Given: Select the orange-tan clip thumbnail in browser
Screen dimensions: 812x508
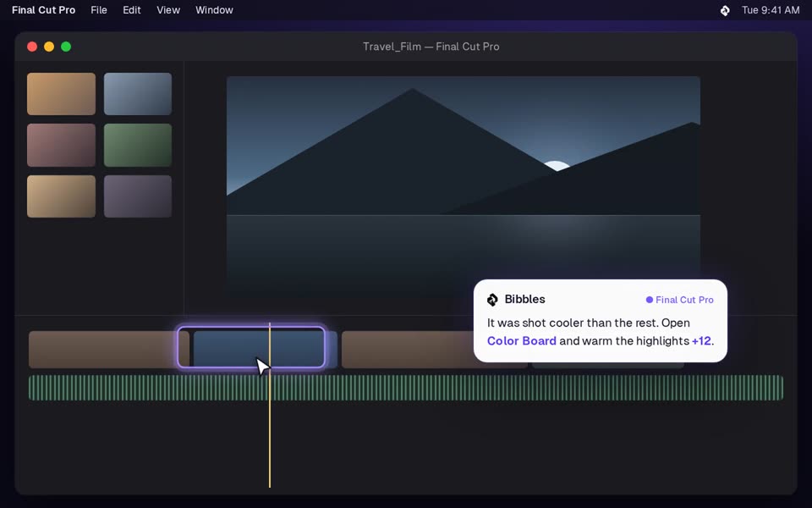Looking at the screenshot, I should pos(61,94).
